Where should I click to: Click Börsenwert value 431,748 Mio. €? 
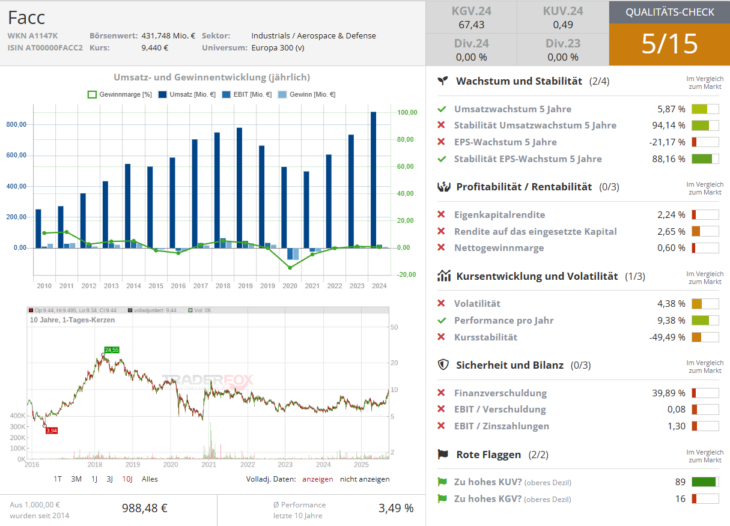tap(168, 36)
